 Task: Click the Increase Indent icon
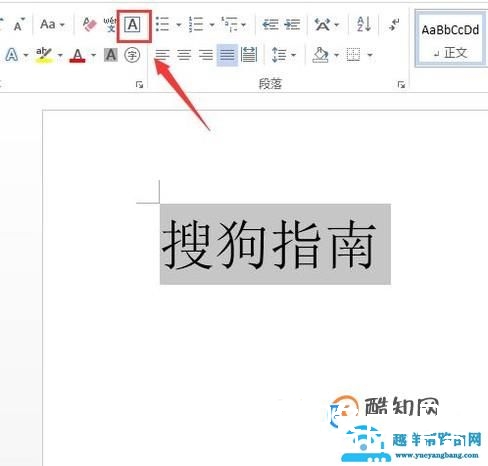click(x=292, y=24)
